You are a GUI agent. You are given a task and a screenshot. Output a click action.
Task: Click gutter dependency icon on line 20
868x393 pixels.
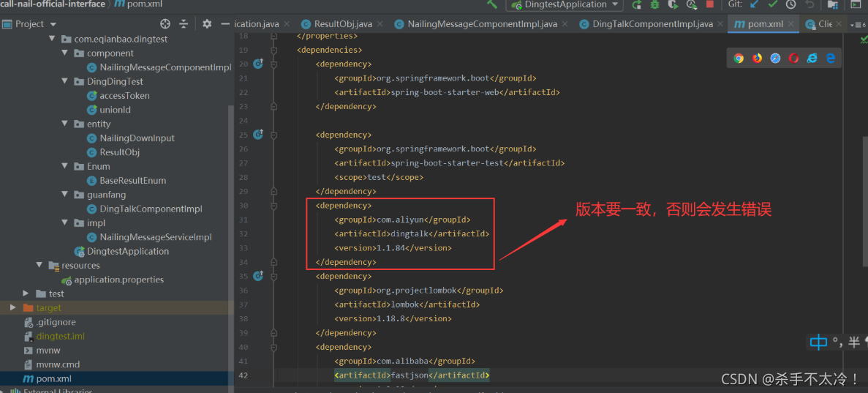coord(258,64)
